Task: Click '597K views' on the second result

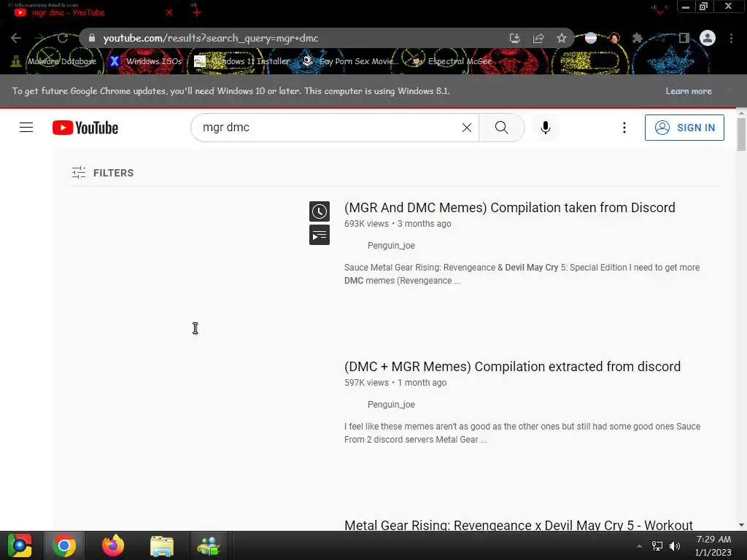Action: point(366,383)
